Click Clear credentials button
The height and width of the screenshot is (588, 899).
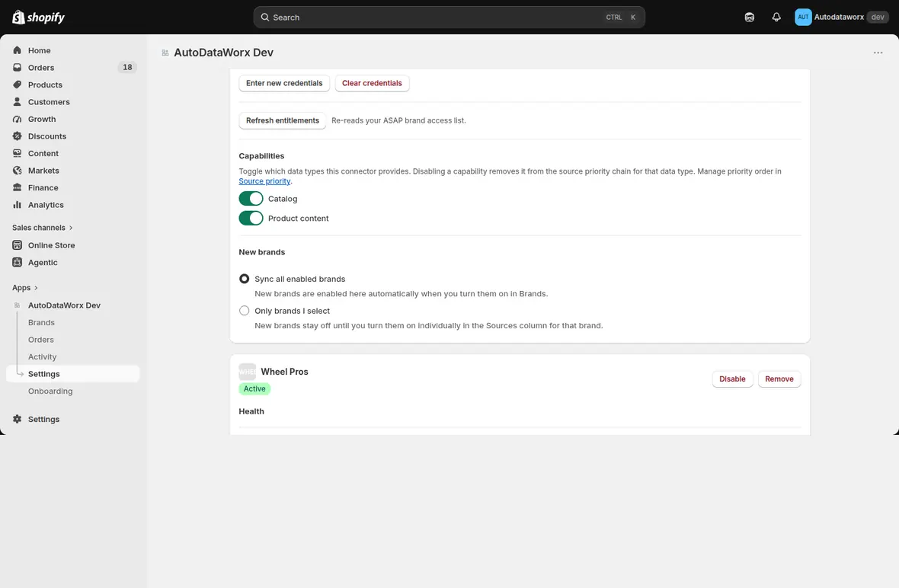pyautogui.click(x=372, y=84)
